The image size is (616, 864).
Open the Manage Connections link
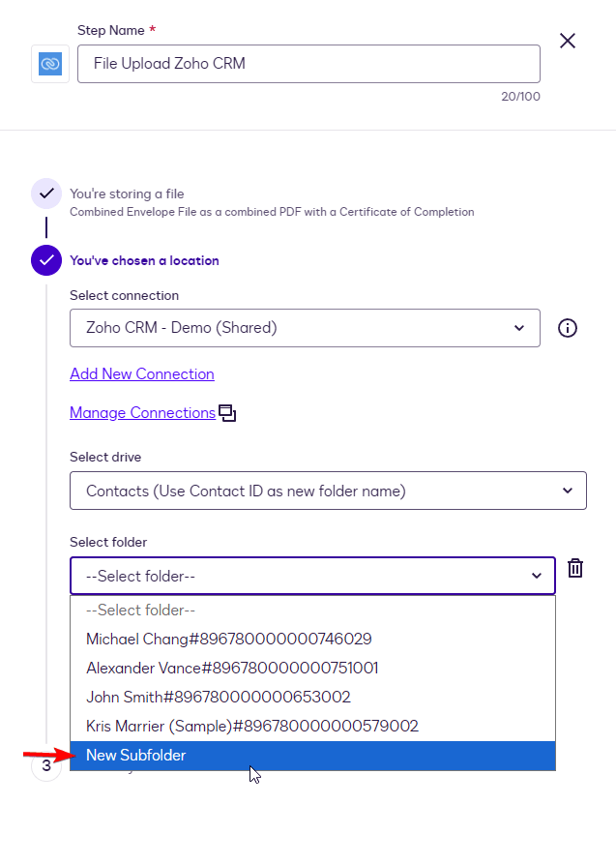(142, 413)
